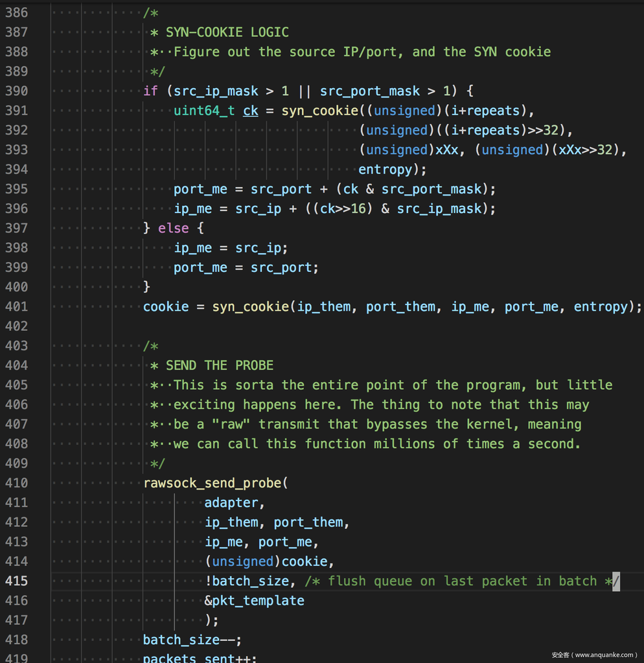The width and height of the screenshot is (644, 663).
Task: Click the cookie variable starting line 401
Action: 166,306
